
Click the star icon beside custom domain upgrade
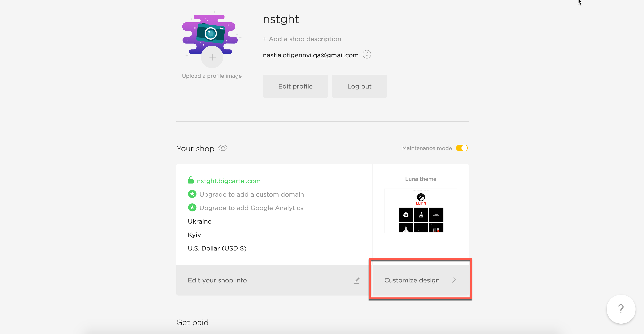192,194
